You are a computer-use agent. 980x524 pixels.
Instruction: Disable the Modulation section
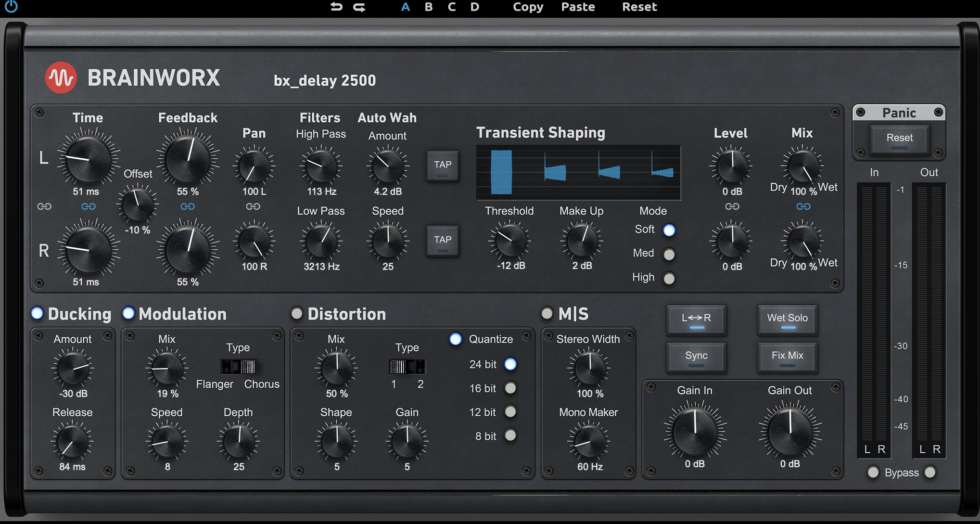128,313
